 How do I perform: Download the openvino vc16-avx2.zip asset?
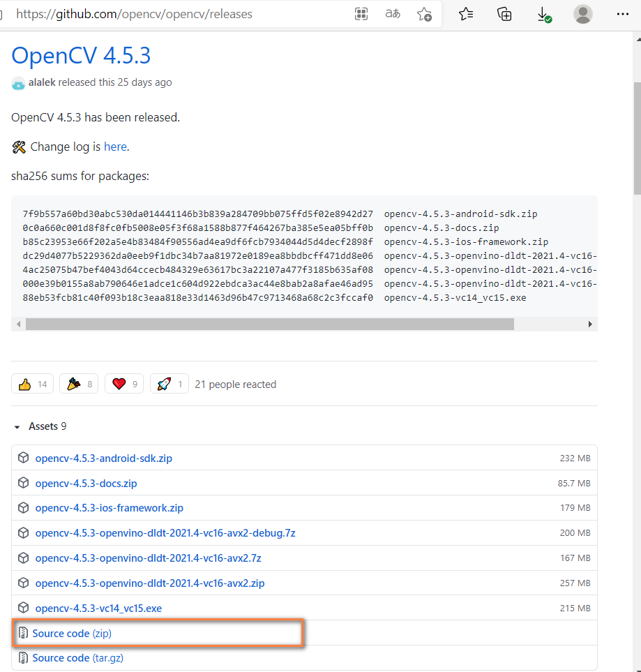coord(150,583)
